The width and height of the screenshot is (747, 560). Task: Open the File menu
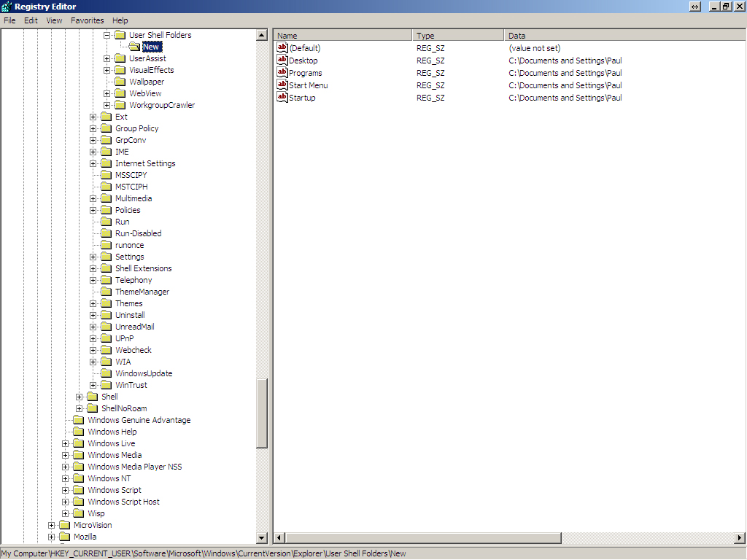tap(9, 20)
